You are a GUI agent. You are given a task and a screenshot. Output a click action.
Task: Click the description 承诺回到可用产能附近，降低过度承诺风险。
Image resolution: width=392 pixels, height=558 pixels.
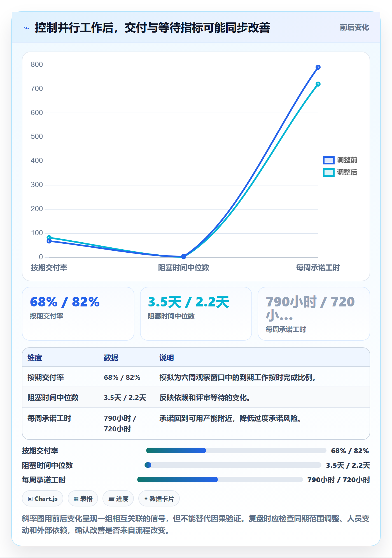230,418
